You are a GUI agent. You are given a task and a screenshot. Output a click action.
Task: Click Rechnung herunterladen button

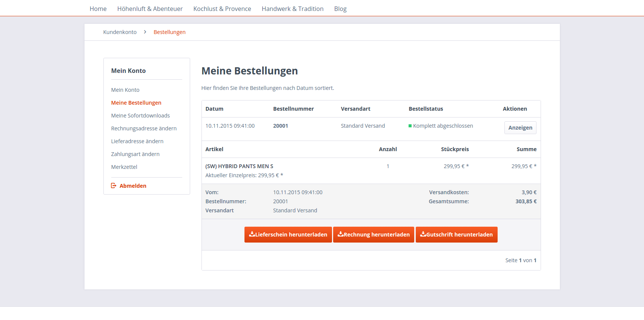(373, 235)
